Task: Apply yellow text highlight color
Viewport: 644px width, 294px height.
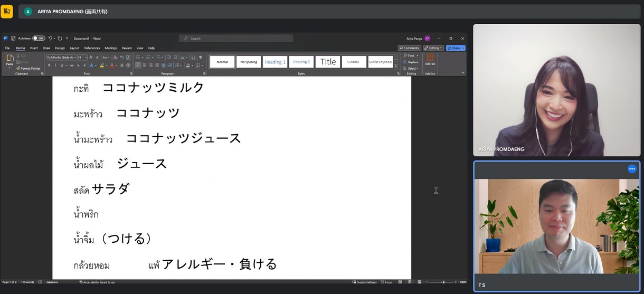Action: pyautogui.click(x=103, y=65)
